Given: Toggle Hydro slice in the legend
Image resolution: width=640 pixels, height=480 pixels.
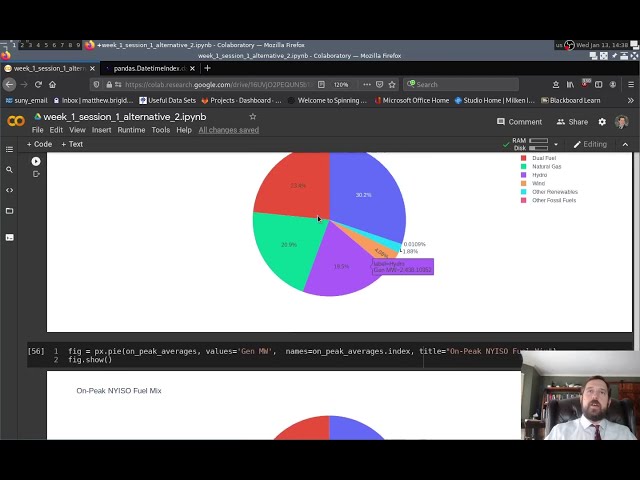Looking at the screenshot, I should [534, 175].
